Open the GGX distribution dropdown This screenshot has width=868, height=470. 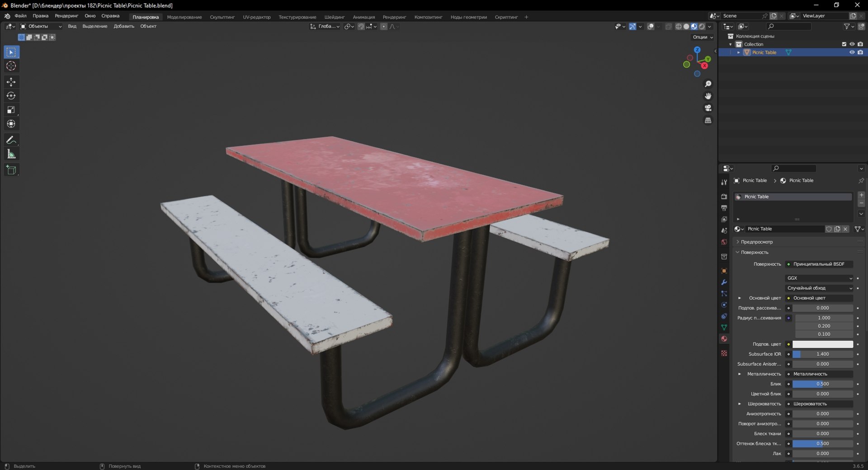820,278
